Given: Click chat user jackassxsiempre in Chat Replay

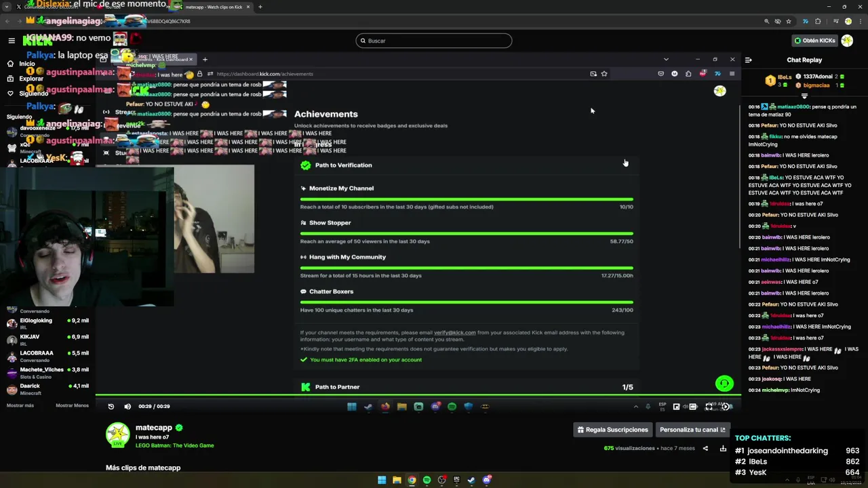Looking at the screenshot, I should (x=782, y=349).
